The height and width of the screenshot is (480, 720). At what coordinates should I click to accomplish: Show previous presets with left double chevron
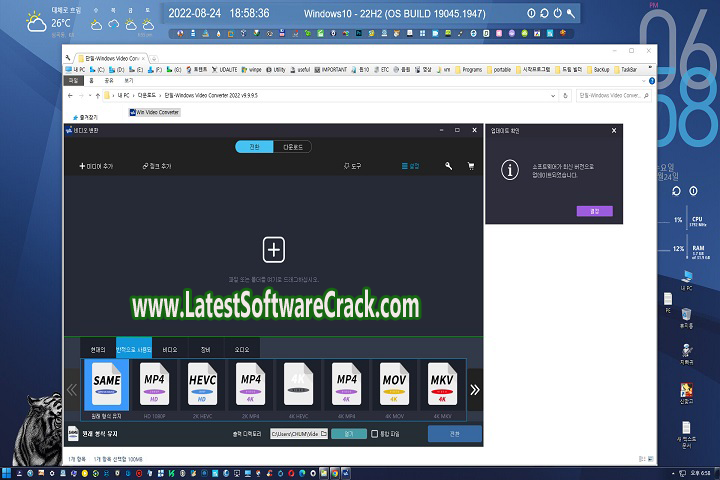coord(72,390)
